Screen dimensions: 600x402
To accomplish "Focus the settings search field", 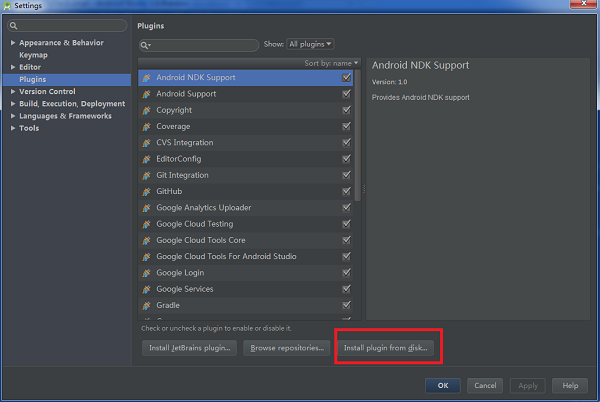I will pos(67,26).
